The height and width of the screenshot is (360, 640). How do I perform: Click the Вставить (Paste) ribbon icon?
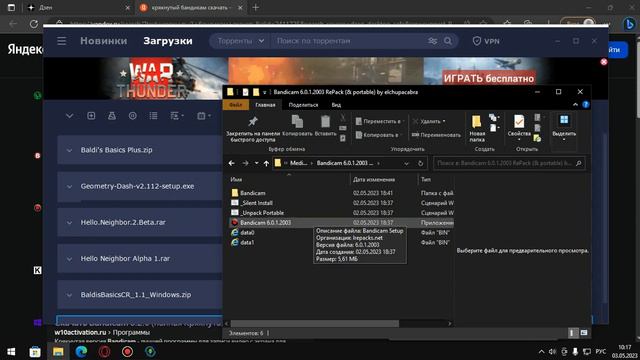325,125
